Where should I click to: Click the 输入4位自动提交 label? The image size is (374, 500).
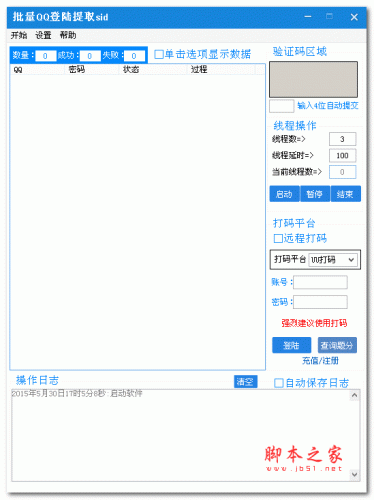coord(328,106)
